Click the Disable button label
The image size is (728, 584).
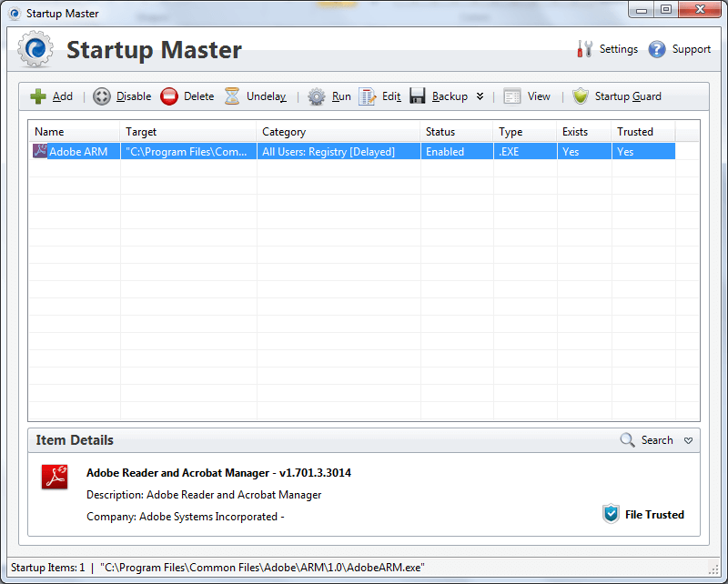click(134, 96)
